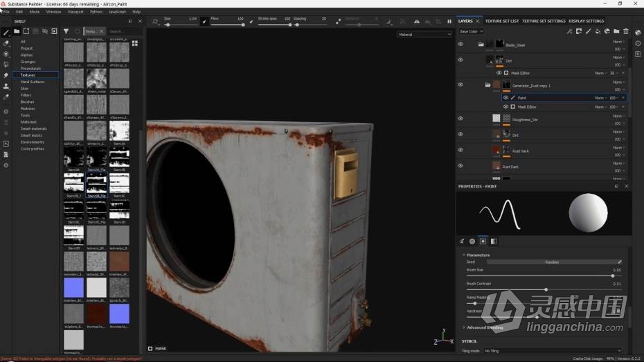Viewport: 644px width, 362px height.
Task: Hide the Roughness_Var layer
Action: point(460,118)
